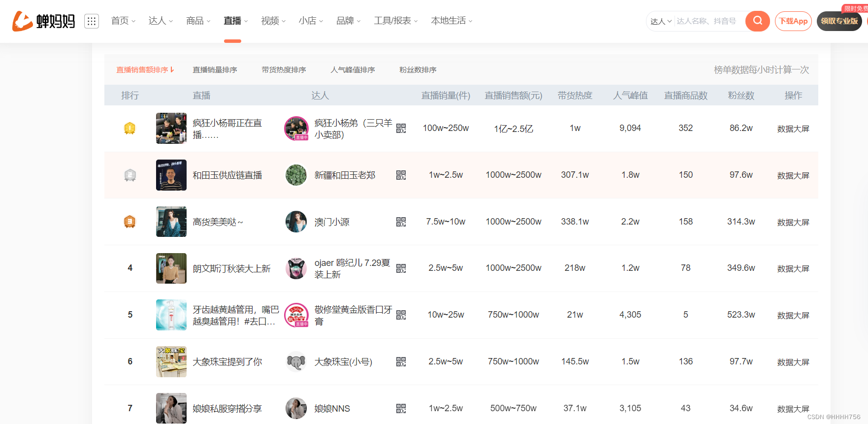Open 娘娘私服穿搭分享 thumbnail
This screenshot has height=424, width=868.
(x=171, y=408)
